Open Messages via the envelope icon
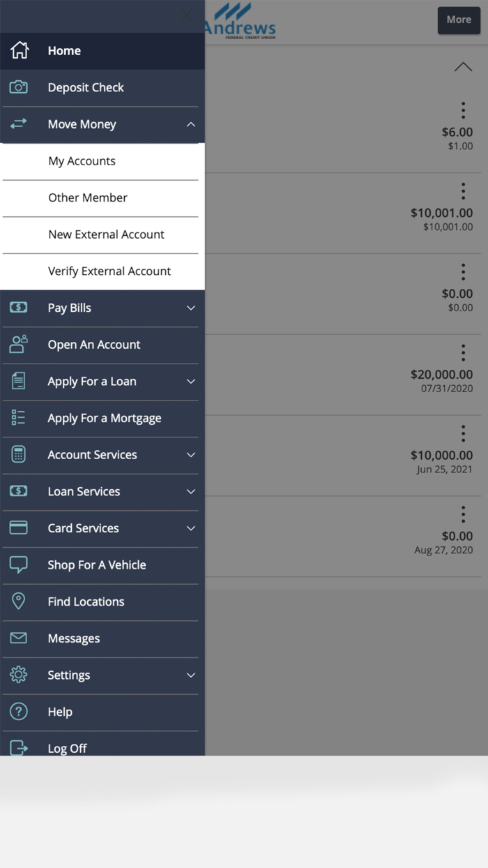488x868 pixels. tap(19, 638)
